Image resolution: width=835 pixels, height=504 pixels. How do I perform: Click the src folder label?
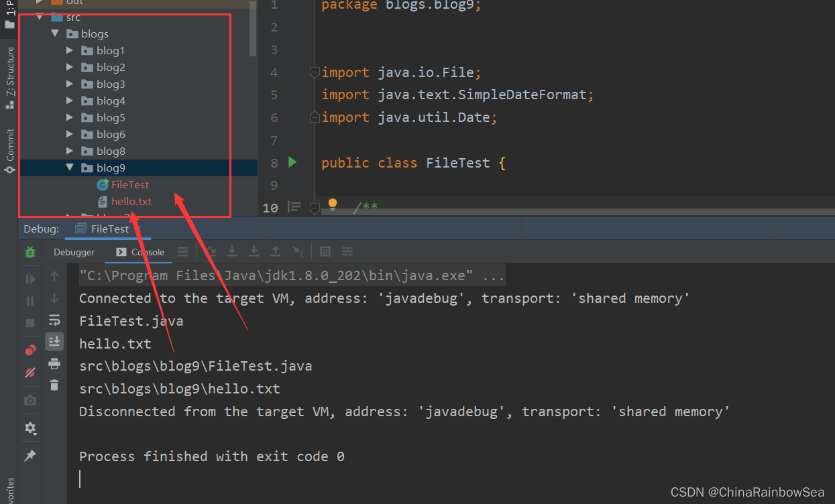[73, 17]
